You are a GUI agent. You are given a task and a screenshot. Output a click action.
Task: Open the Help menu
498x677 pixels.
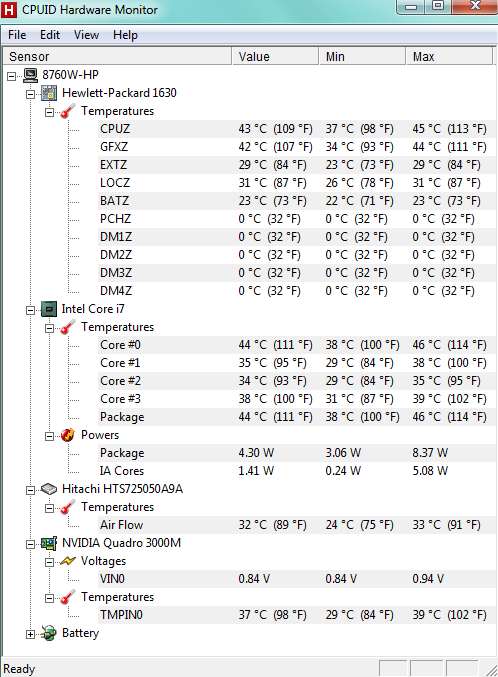[125, 35]
